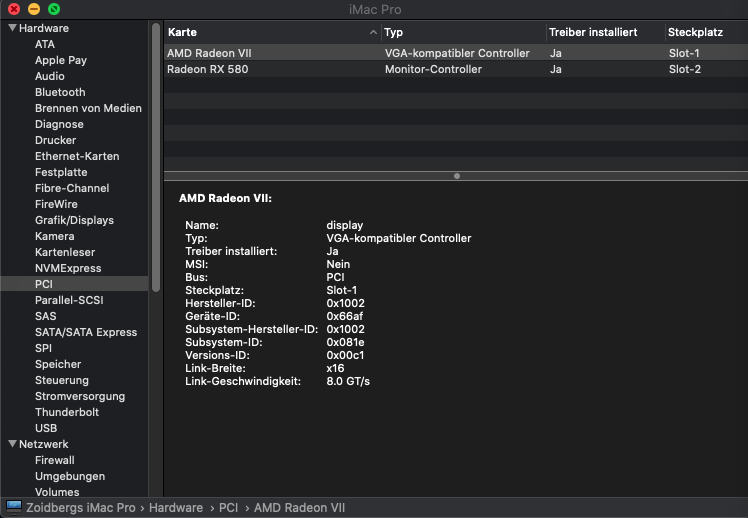Select Brennen von Medien

(88, 108)
